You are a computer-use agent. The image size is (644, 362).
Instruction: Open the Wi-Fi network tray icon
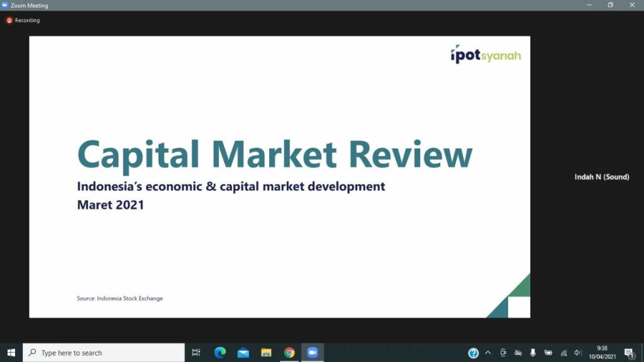click(563, 353)
